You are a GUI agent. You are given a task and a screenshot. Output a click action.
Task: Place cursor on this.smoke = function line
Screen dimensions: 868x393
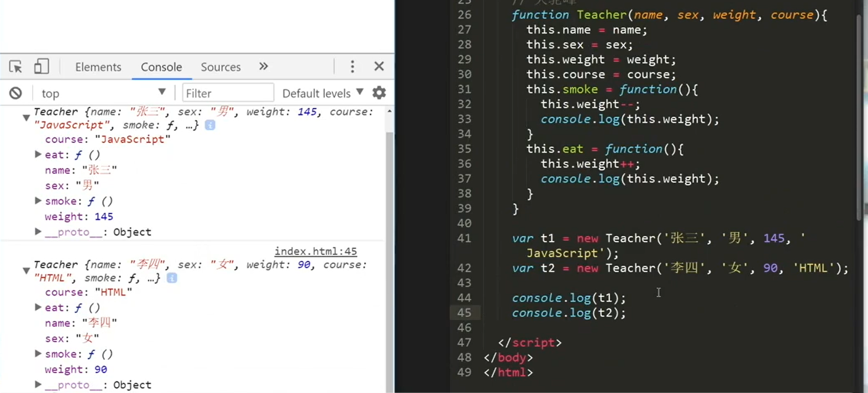612,89
